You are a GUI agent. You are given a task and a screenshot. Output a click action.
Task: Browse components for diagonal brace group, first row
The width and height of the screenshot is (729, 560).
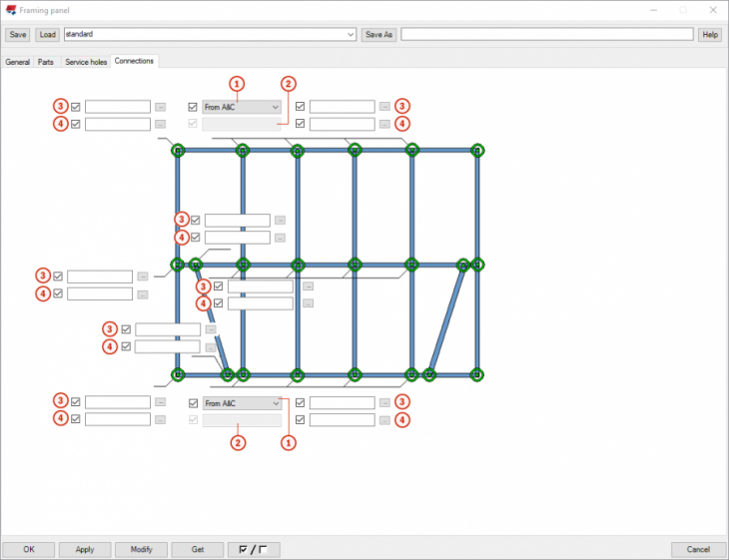pyautogui.click(x=211, y=329)
